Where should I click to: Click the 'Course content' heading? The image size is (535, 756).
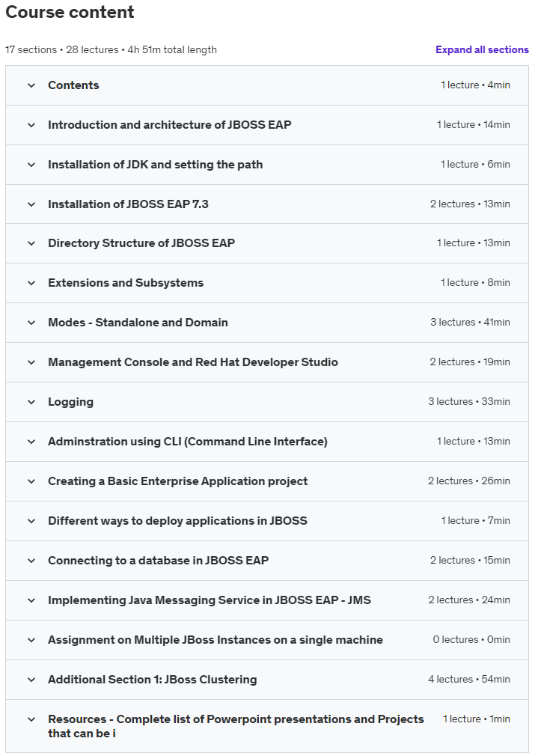coord(70,12)
